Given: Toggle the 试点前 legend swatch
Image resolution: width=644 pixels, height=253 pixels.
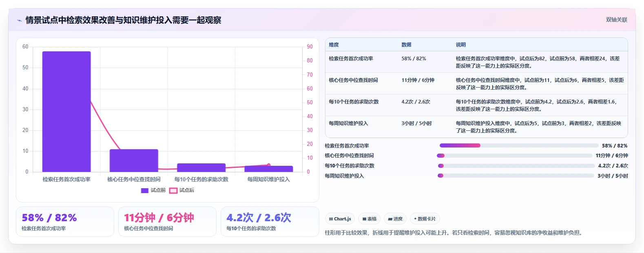Looking at the screenshot, I should [x=144, y=190].
